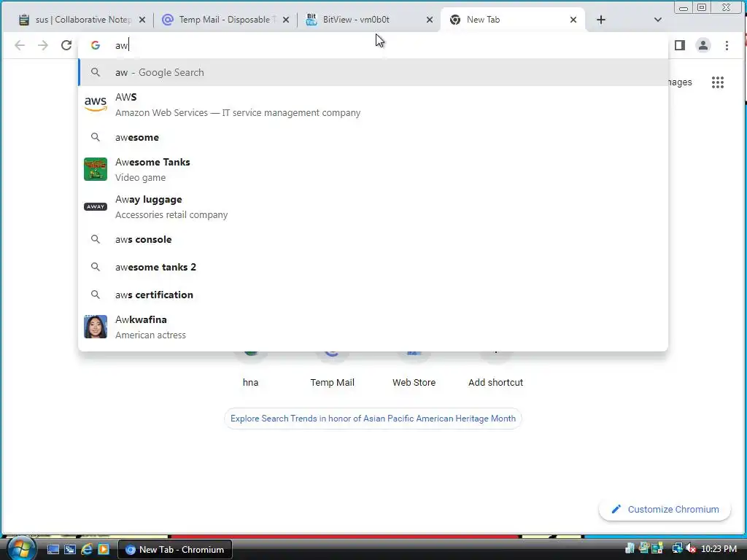Close the Temp Mail tab
747x560 pixels.
pos(286,20)
